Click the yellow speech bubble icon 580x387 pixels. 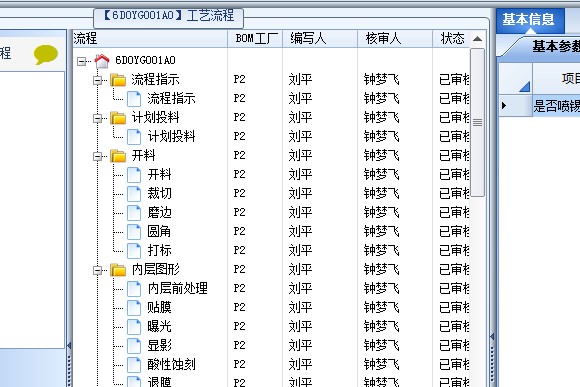[46, 54]
